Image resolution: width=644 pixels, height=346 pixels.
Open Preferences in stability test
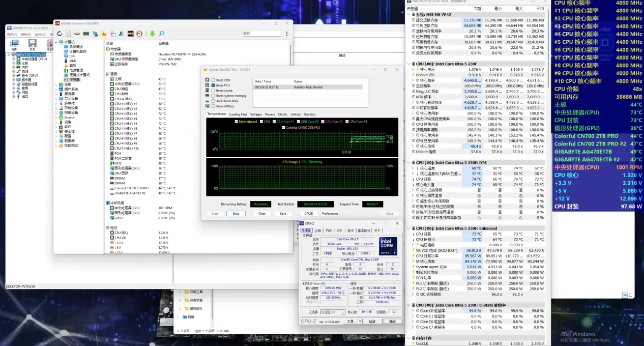(x=330, y=214)
